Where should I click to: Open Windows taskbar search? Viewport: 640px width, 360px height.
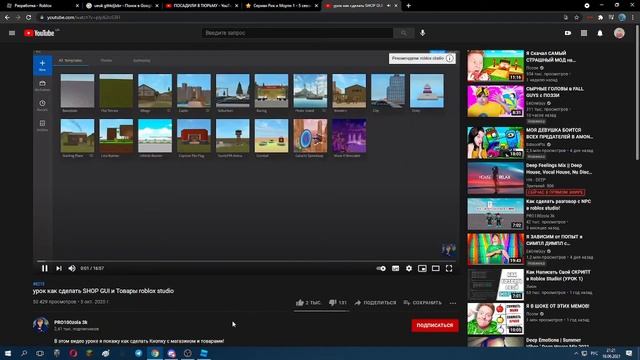(24, 353)
